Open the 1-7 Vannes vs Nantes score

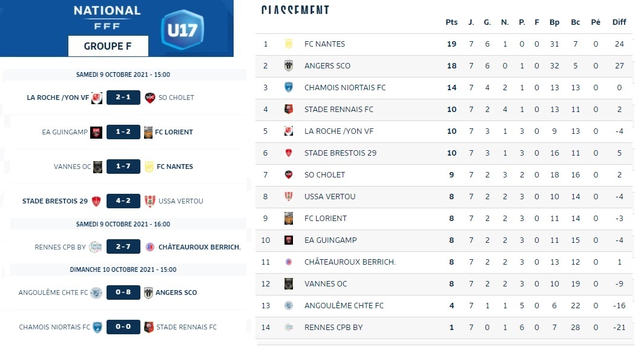(123, 167)
